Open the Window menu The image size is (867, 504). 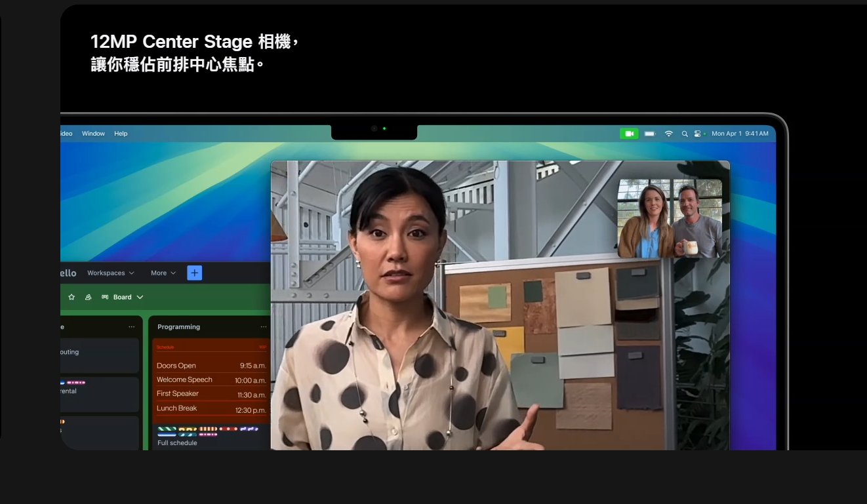pyautogui.click(x=93, y=134)
